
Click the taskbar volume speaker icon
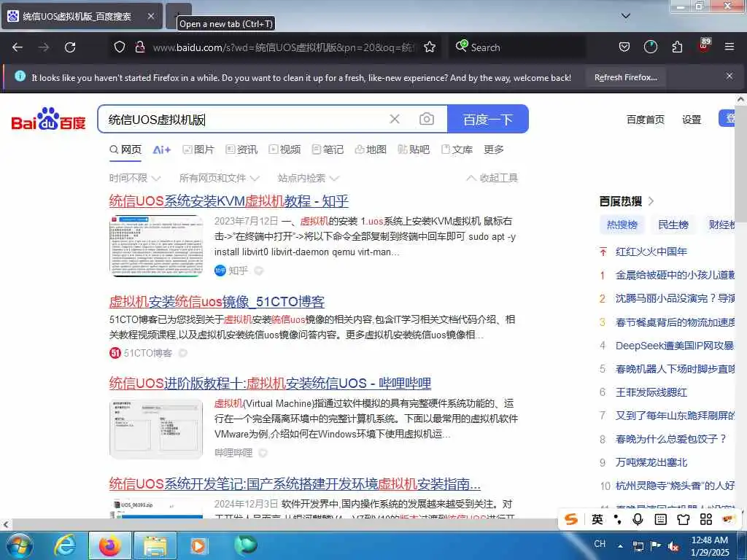(x=673, y=547)
